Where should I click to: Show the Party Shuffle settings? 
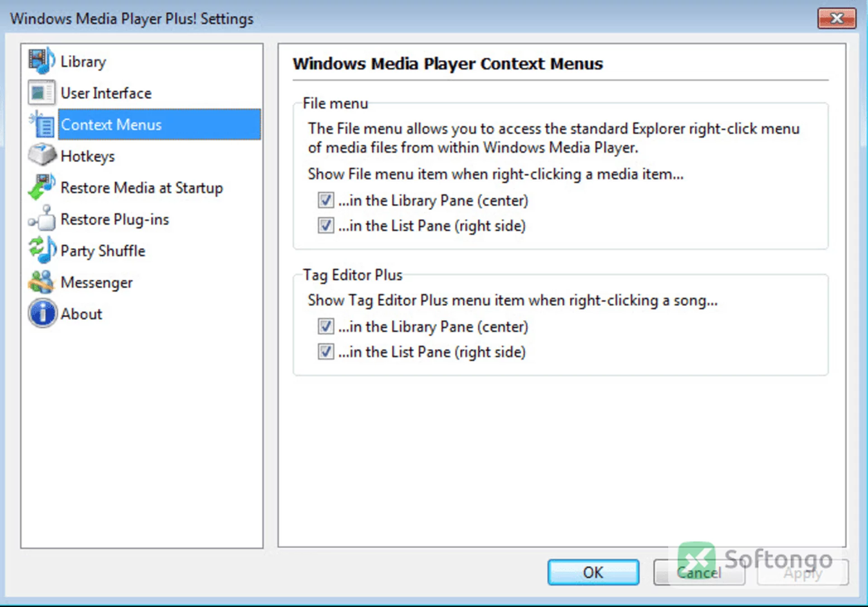103,251
